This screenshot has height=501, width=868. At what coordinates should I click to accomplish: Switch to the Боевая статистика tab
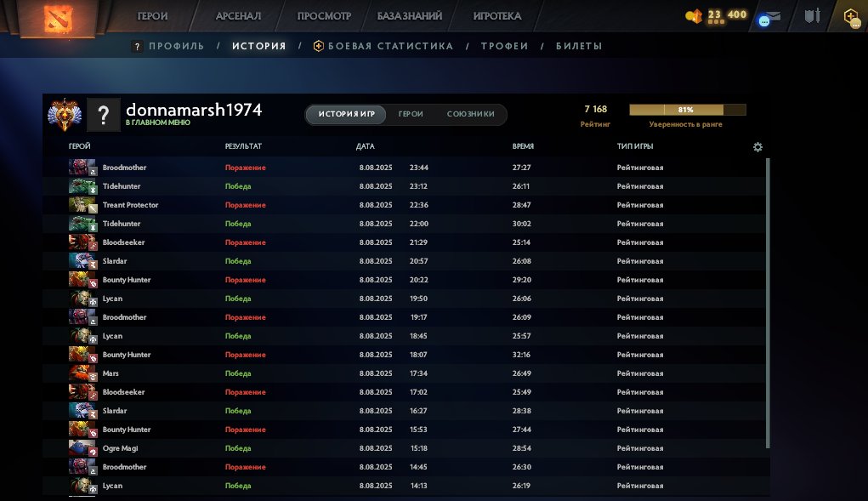tap(391, 46)
